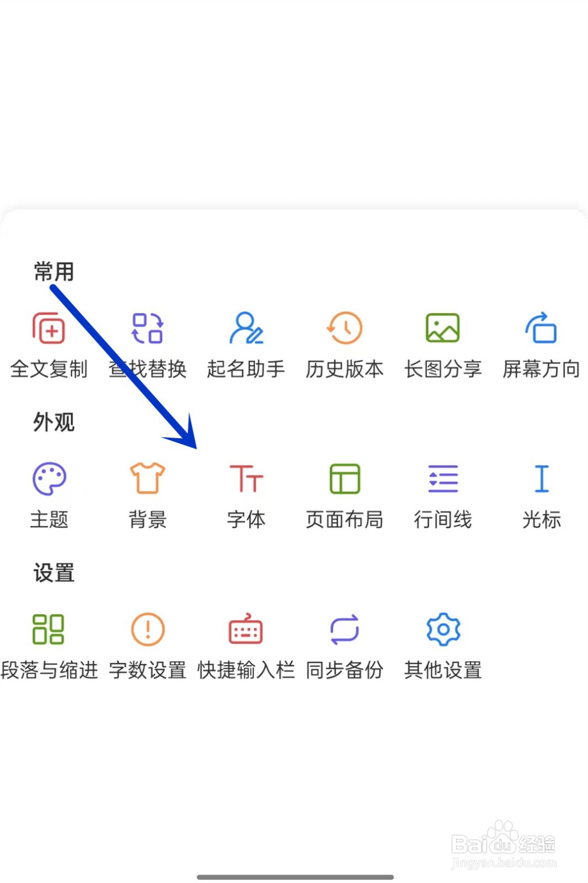Start 同步备份 sync backup
Image resolution: width=588 pixels, height=883 pixels.
pos(344,630)
